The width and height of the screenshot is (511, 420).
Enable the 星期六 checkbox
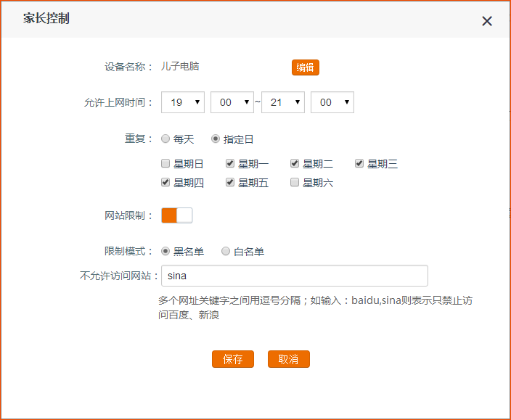[295, 183]
